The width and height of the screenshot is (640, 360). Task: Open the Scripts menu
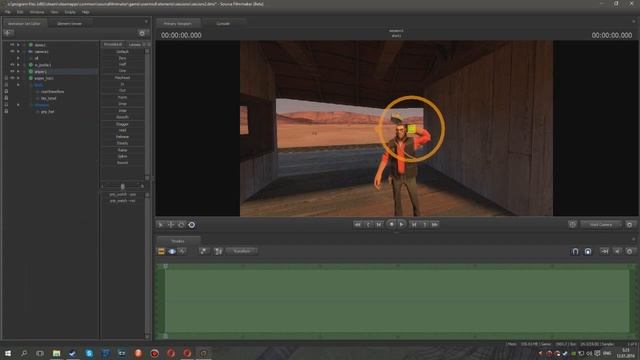[70, 12]
